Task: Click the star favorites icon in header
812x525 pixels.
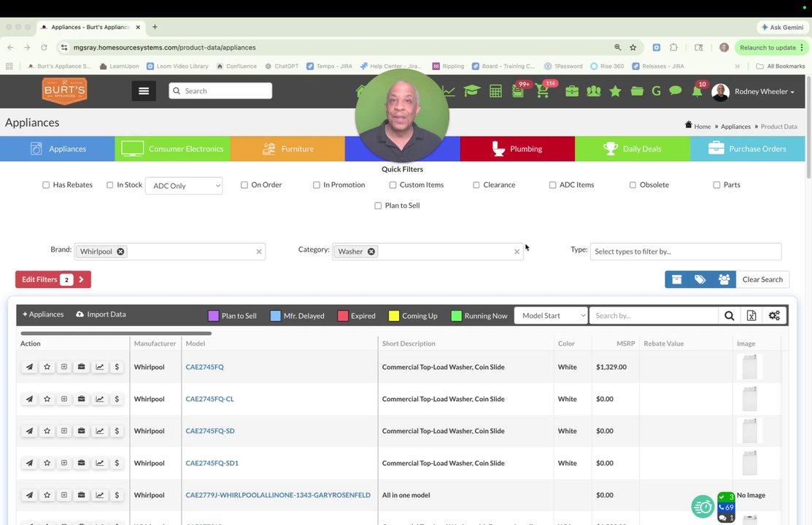Action: 615,91
